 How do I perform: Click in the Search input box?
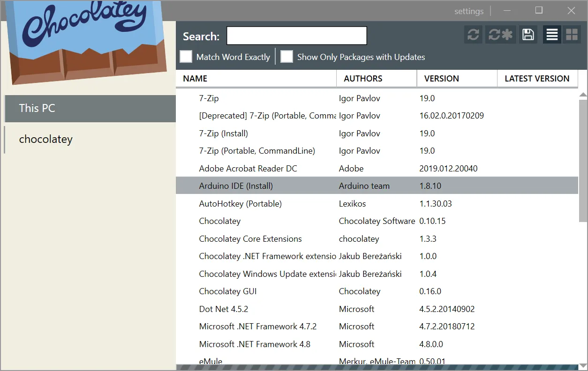(x=297, y=36)
